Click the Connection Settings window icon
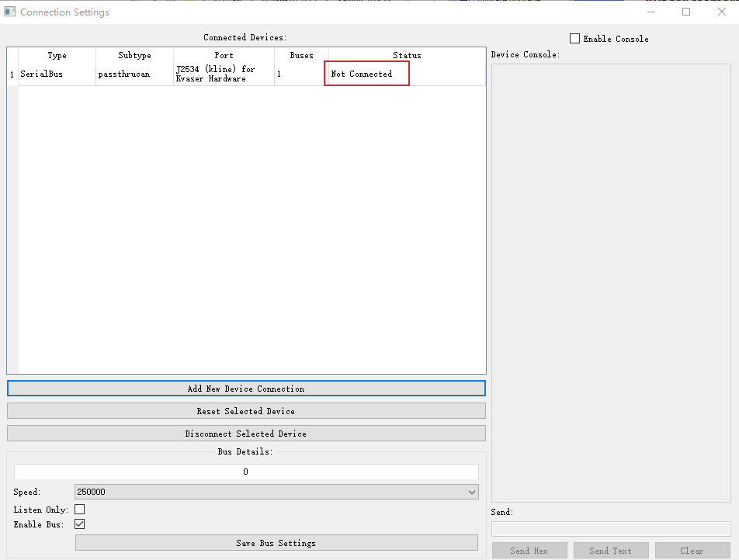739x560 pixels. (x=9, y=12)
